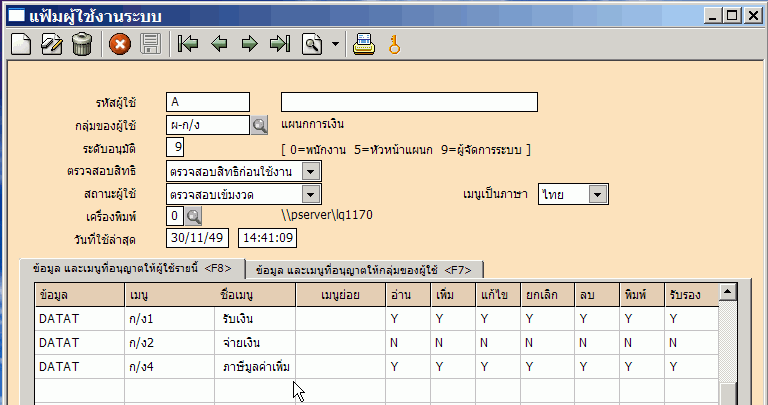Click the ภาษีมูลค่าเพิ่ม menu name cell
The image size is (768, 405).
click(x=255, y=367)
